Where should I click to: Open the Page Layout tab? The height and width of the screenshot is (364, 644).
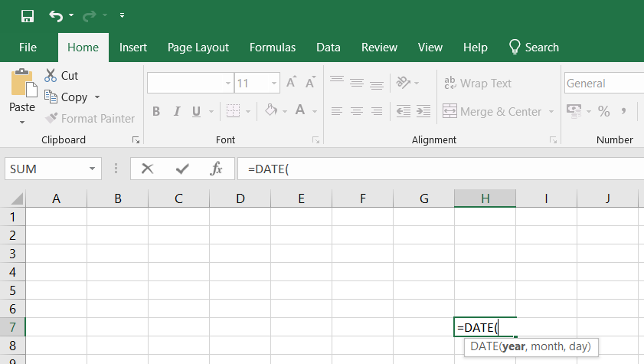click(198, 48)
